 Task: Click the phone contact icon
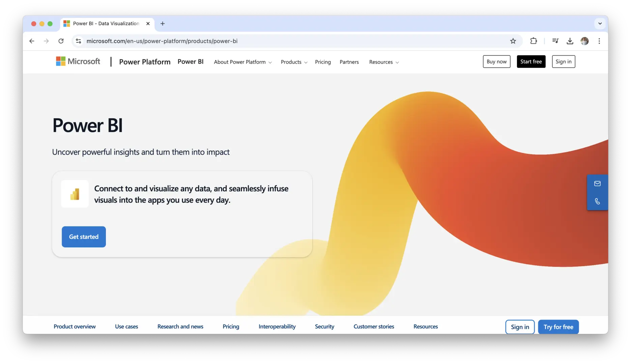[x=597, y=202]
